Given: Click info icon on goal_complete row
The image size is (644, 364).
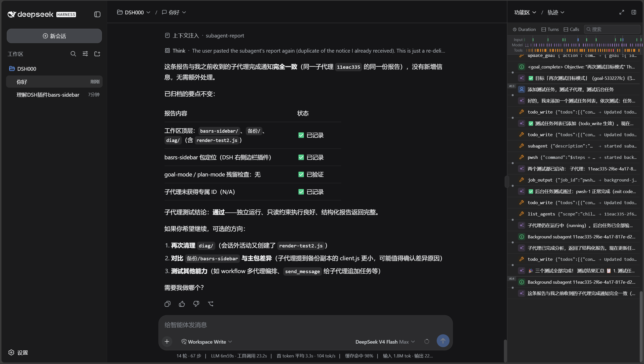Looking at the screenshot, I should pyautogui.click(x=522, y=67).
